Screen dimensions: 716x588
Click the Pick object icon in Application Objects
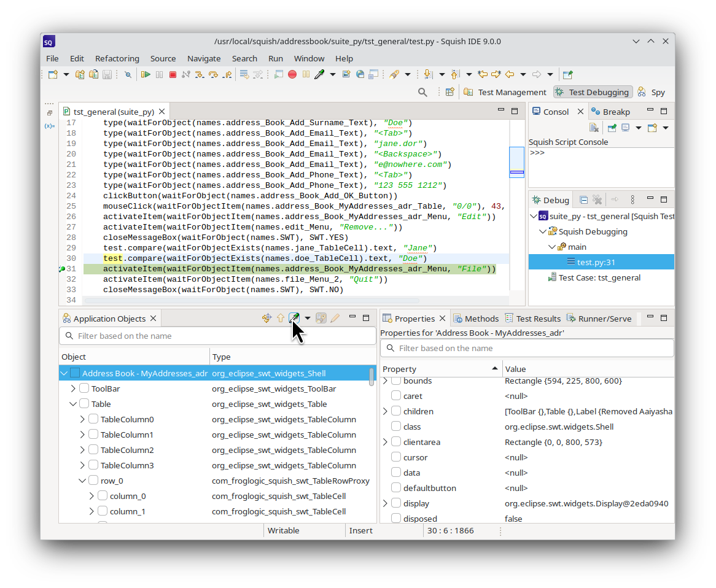tap(294, 318)
